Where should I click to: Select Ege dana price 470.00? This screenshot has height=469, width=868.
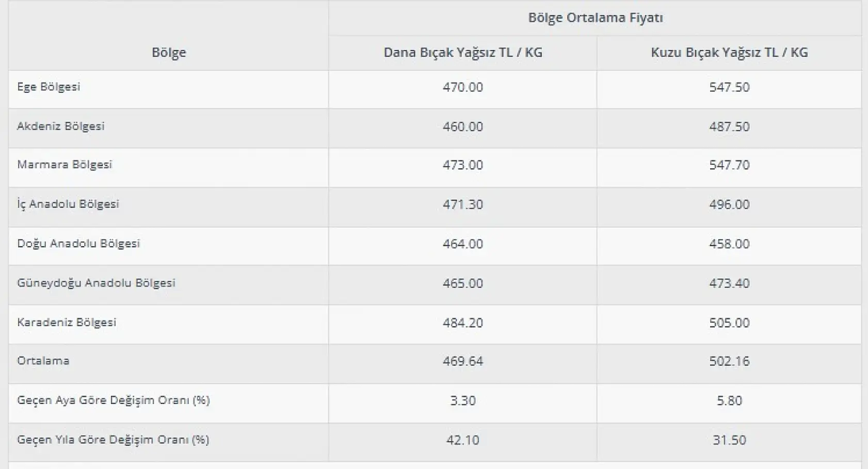[x=463, y=87]
